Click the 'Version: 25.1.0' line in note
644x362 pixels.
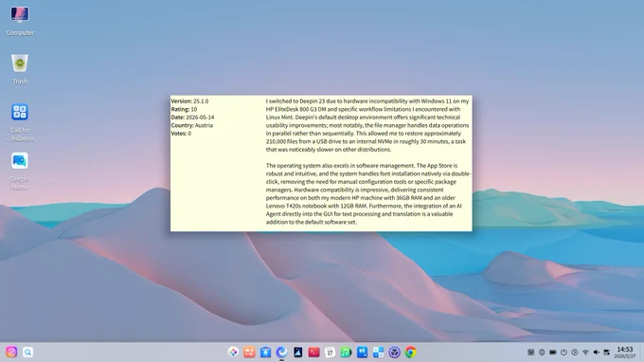[x=189, y=101]
